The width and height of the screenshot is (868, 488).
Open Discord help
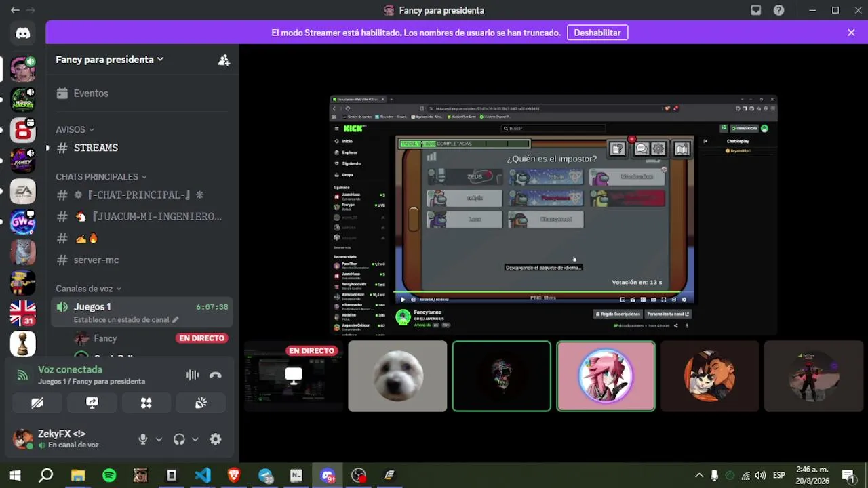779,10
